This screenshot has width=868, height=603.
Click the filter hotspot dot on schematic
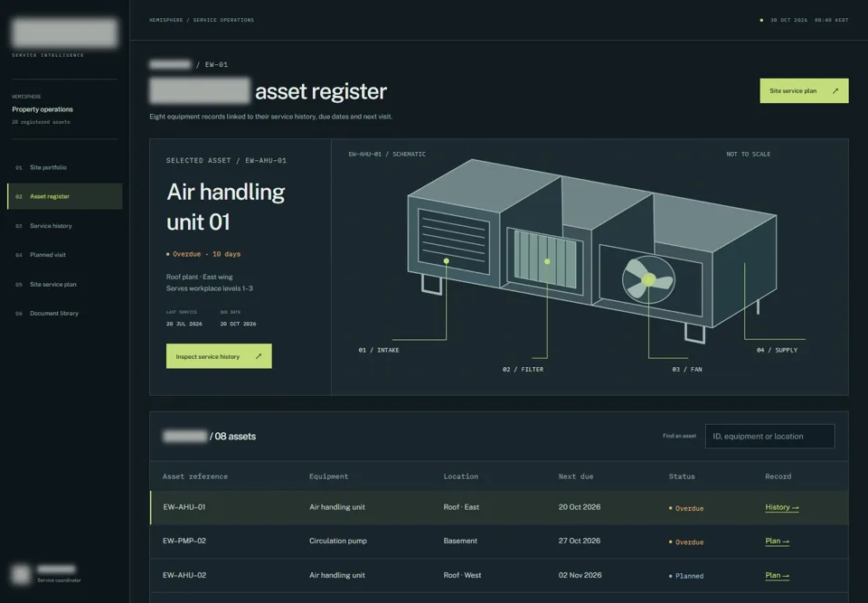click(x=547, y=261)
